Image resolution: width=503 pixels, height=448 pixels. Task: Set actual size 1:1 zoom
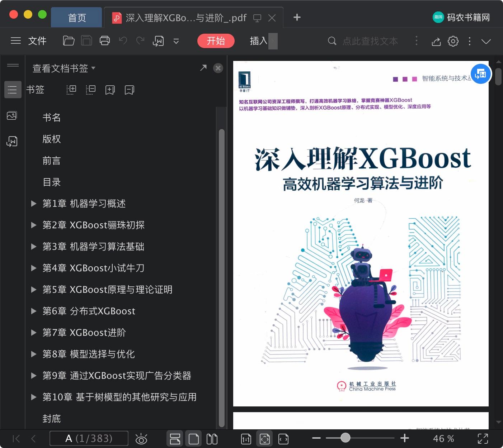tap(246, 439)
